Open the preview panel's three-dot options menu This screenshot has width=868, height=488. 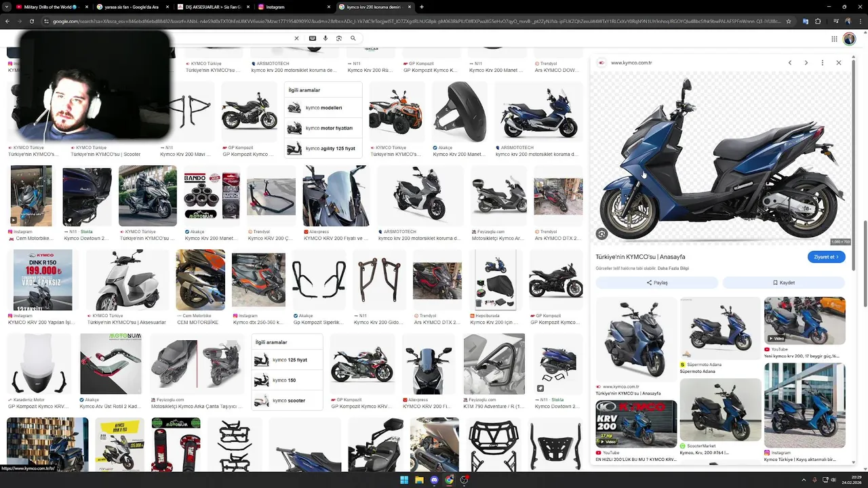823,62
